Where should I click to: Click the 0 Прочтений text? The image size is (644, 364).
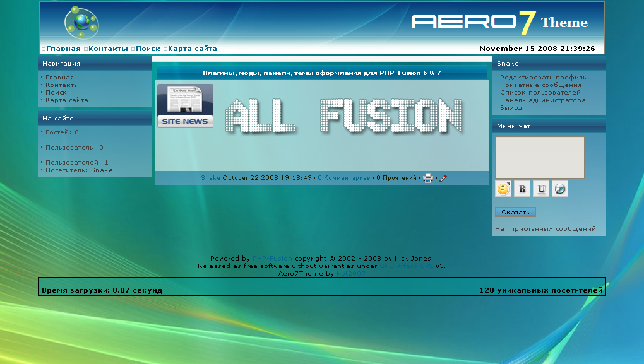click(x=397, y=178)
